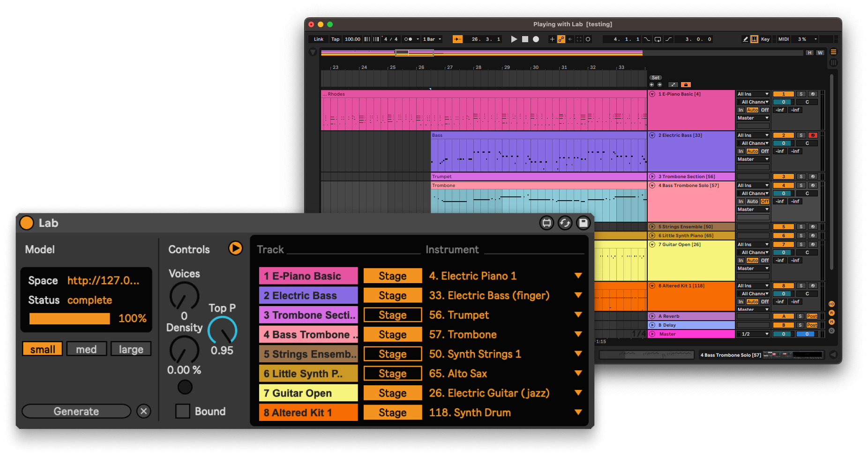This screenshot has width=868, height=457.
Task: Toggle Stage for E-Piano Basic track
Action: [x=393, y=276]
